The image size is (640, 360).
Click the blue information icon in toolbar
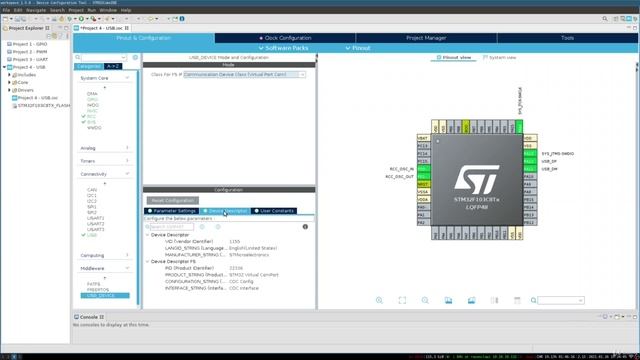(x=182, y=19)
